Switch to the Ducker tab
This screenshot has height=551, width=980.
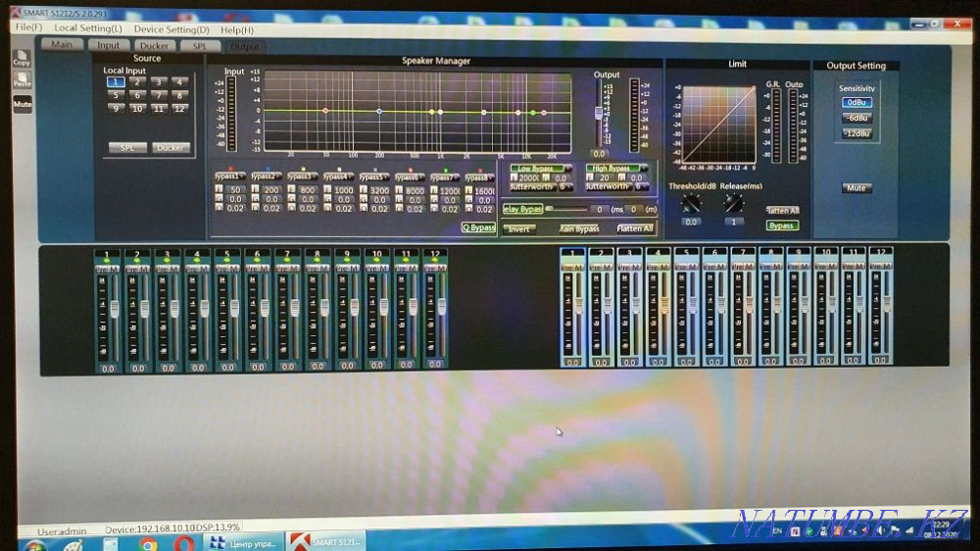coord(153,45)
